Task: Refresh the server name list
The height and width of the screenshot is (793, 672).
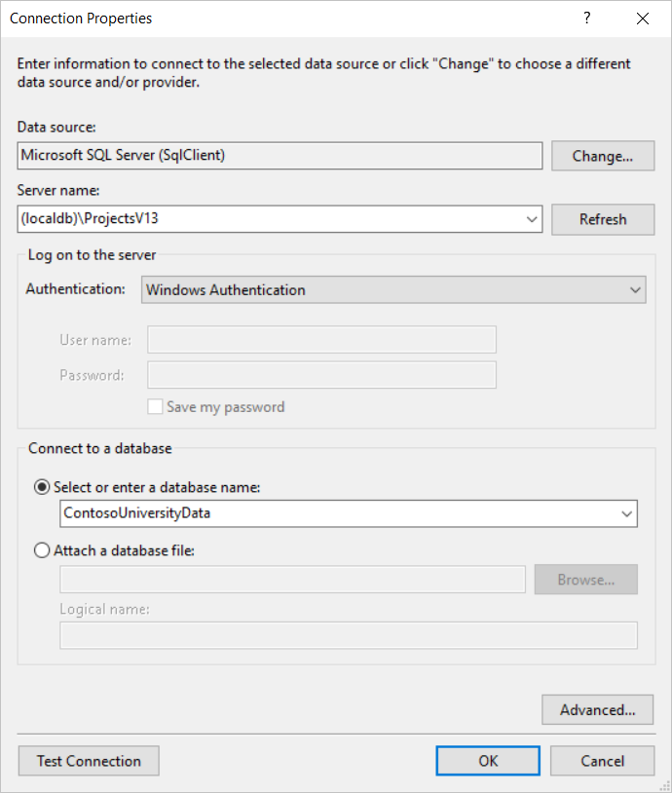Action: point(603,219)
